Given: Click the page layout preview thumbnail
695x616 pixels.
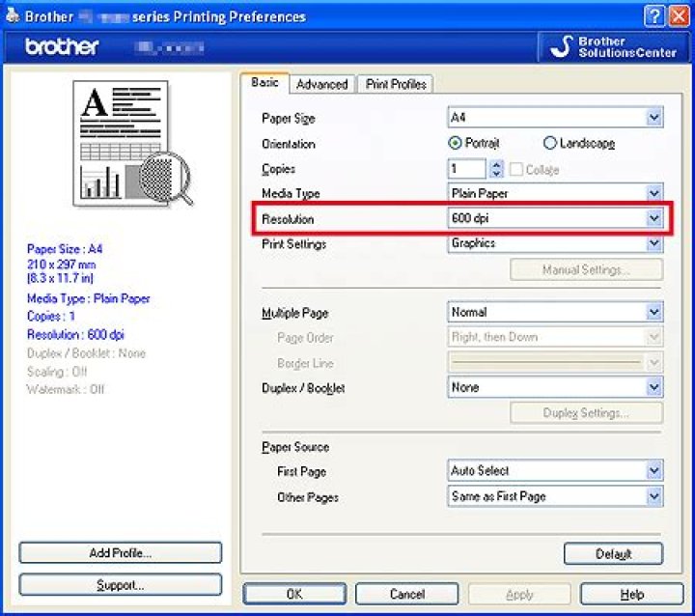Looking at the screenshot, I should (x=132, y=143).
